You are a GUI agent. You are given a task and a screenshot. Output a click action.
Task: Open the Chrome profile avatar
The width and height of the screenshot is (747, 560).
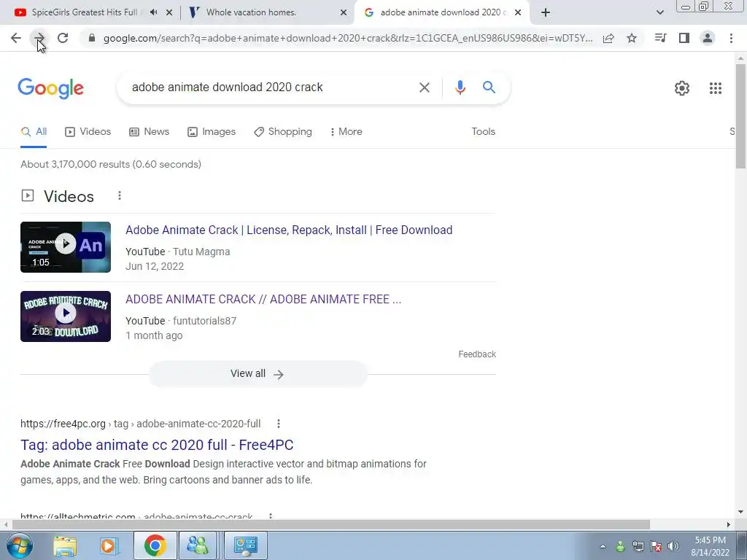pyautogui.click(x=708, y=38)
